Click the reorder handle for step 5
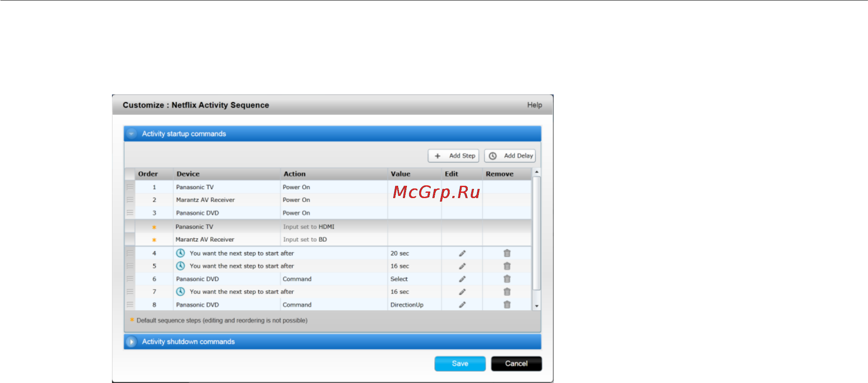 130,266
